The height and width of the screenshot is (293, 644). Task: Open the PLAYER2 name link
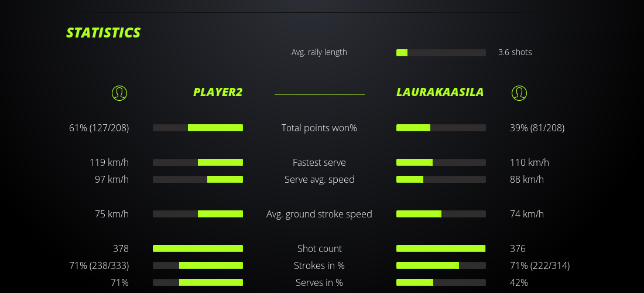pos(218,92)
